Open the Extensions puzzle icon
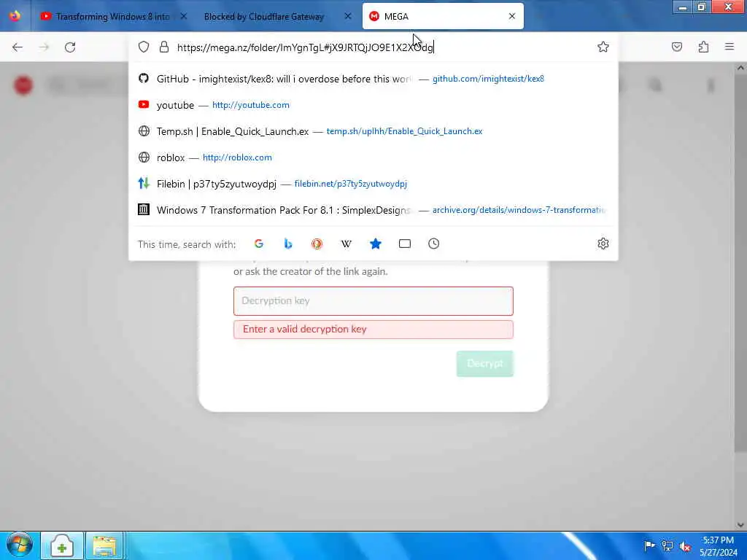The image size is (747, 560). point(703,47)
